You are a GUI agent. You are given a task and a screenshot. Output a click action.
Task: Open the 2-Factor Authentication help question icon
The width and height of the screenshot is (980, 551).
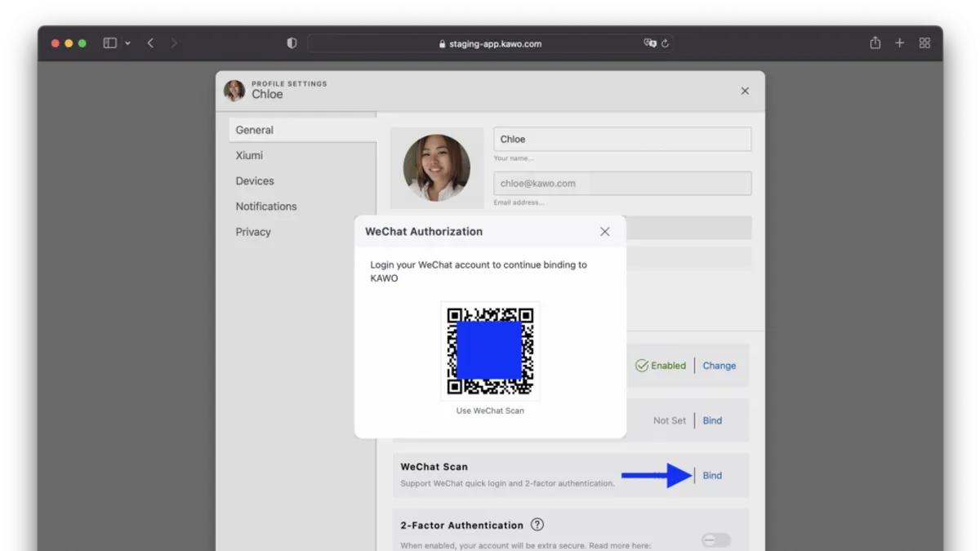537,525
